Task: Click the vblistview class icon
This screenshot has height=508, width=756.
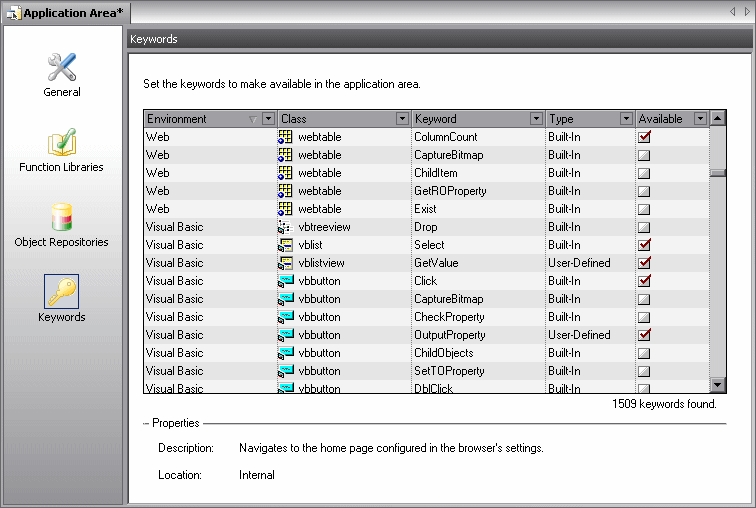Action: tap(285, 263)
